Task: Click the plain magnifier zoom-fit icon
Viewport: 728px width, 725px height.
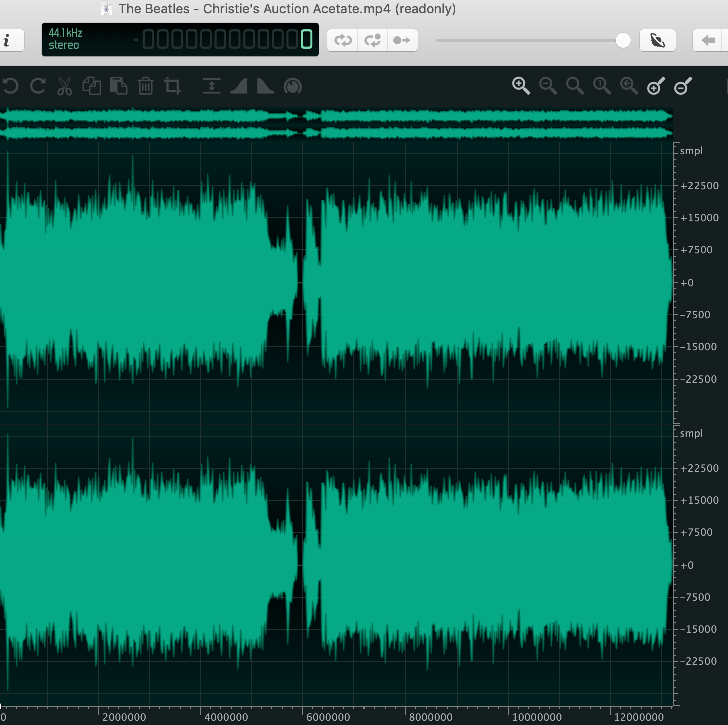Action: [575, 86]
